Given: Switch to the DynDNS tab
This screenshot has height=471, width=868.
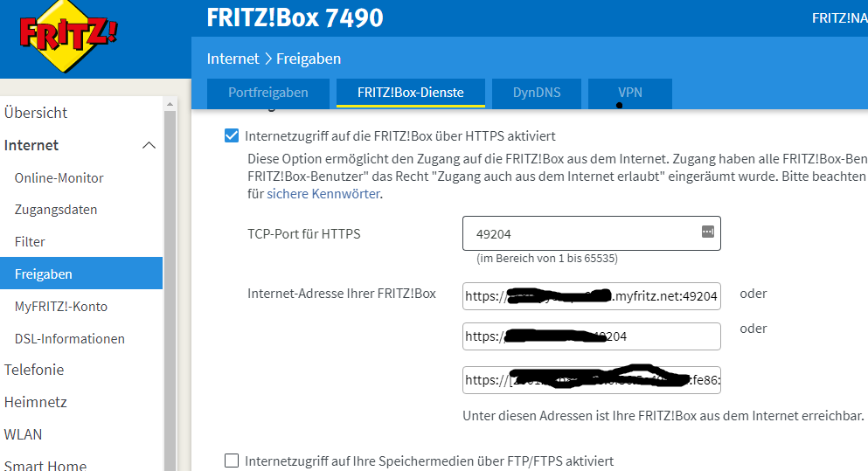Looking at the screenshot, I should [x=537, y=93].
